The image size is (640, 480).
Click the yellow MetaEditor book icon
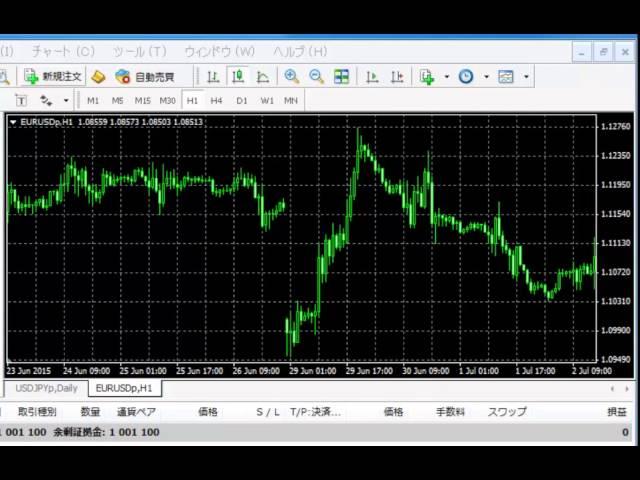point(98,76)
